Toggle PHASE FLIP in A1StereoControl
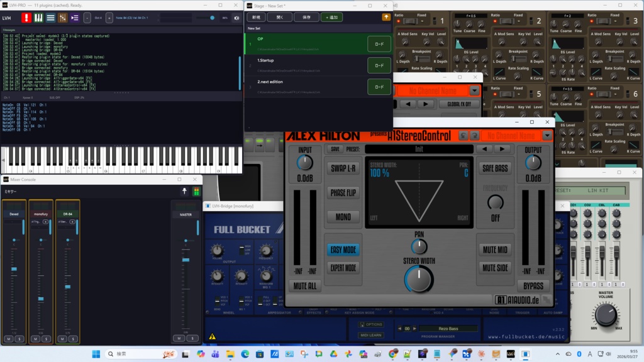Viewport: 644px width, 362px height. [x=343, y=192]
